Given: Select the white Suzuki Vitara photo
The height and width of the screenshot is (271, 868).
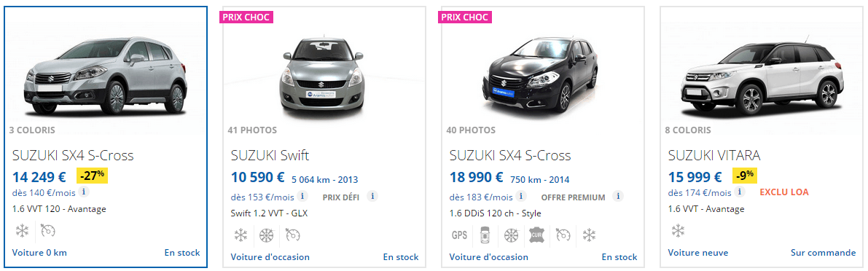Looking at the screenshot, I should coord(762,76).
